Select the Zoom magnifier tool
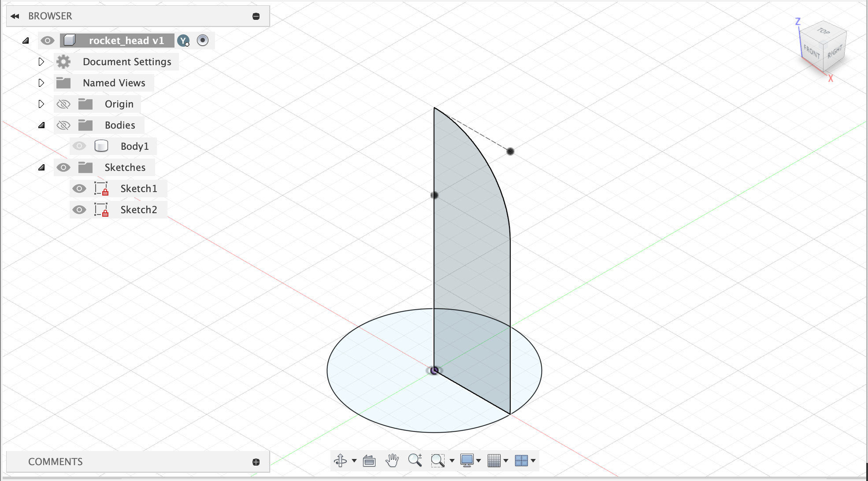This screenshot has width=868, height=481. (x=415, y=461)
